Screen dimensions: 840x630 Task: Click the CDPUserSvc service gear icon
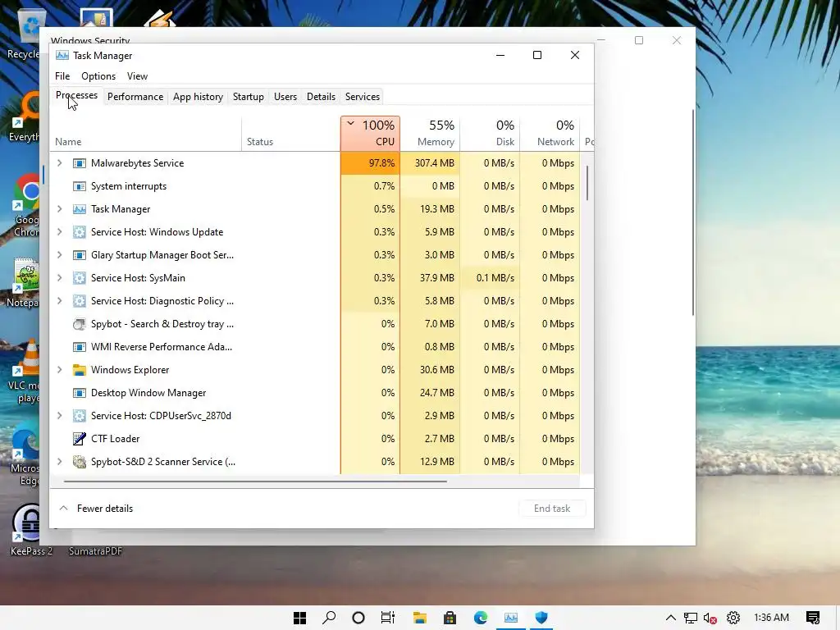(x=80, y=416)
